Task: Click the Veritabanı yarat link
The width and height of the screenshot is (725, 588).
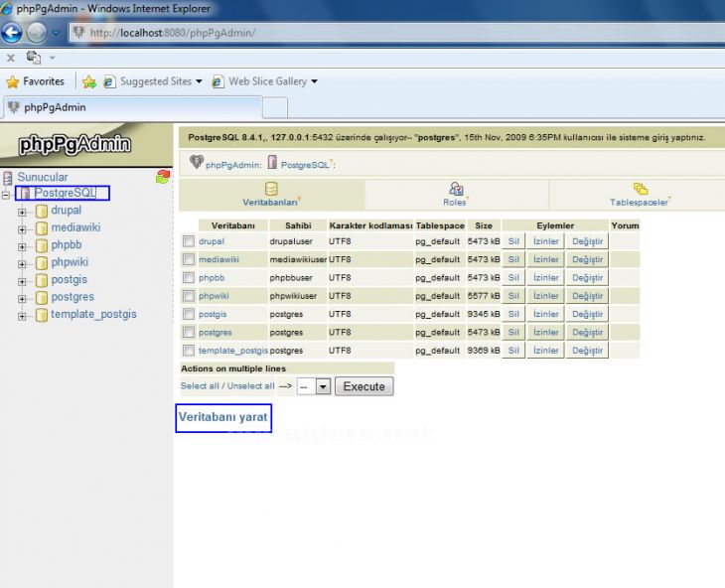Action: point(222,417)
